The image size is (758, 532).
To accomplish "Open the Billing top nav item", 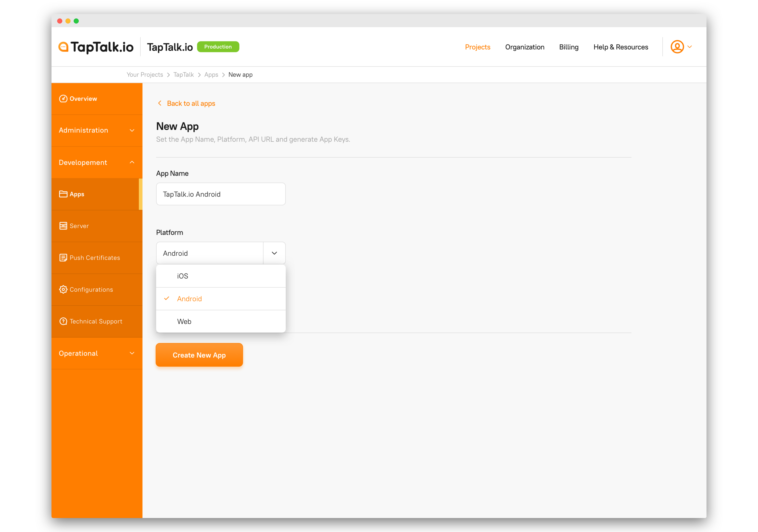I will coord(568,47).
